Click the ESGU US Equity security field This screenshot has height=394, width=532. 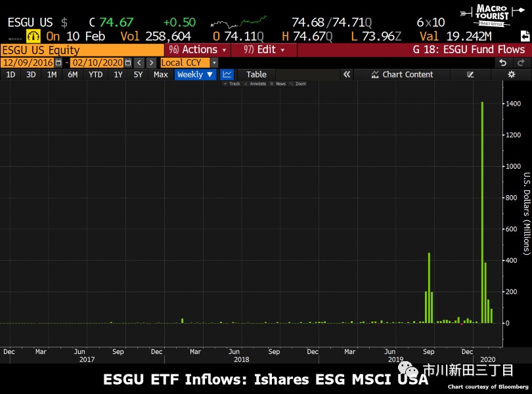click(82, 50)
